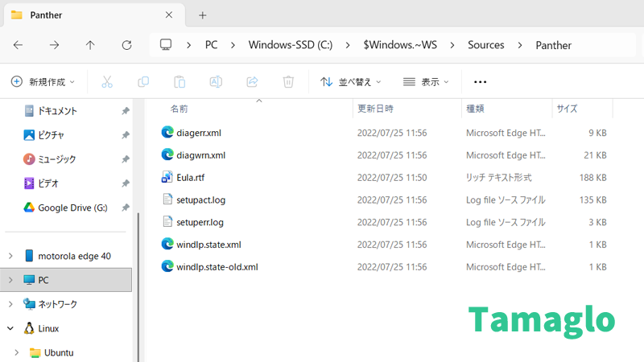The image size is (644, 362).
Task: Navigate back with the Back arrow
Action: coord(19,45)
